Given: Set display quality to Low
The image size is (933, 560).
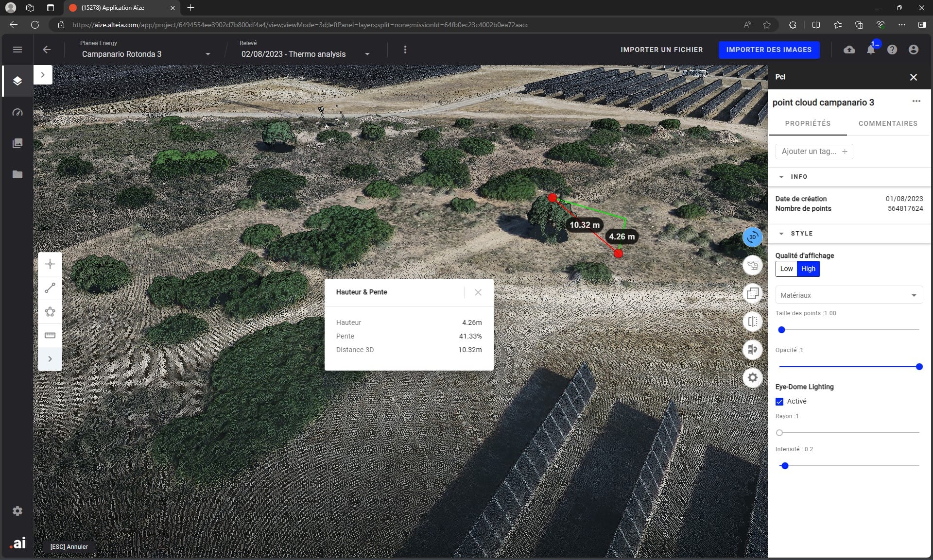Looking at the screenshot, I should [x=786, y=269].
